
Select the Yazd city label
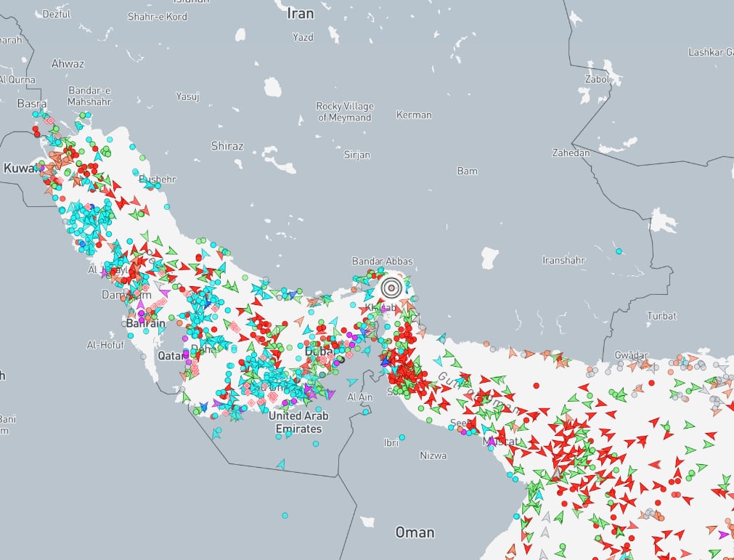[x=303, y=36]
